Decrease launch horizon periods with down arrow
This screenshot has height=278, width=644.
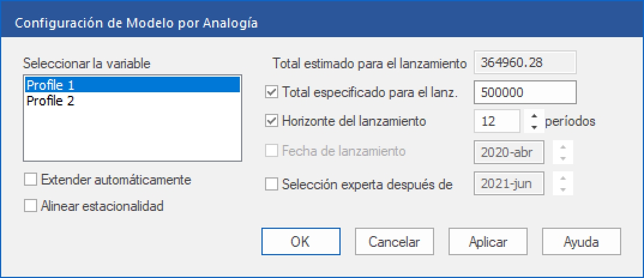pyautogui.click(x=534, y=127)
